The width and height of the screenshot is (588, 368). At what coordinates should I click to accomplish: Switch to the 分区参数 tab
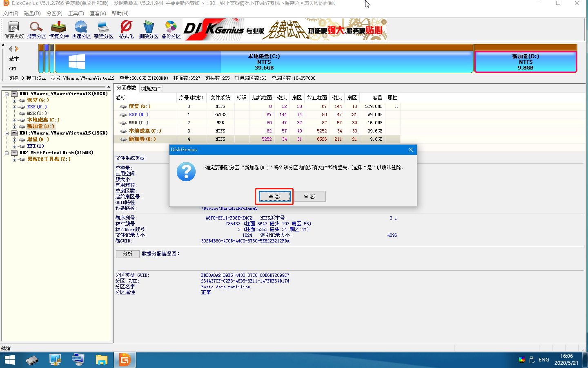pos(126,88)
